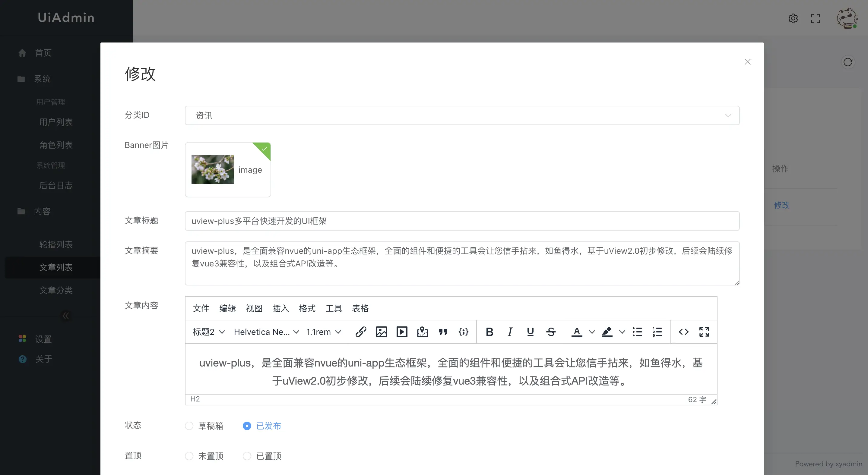Click the insert link icon in editor toolbar

point(361,332)
